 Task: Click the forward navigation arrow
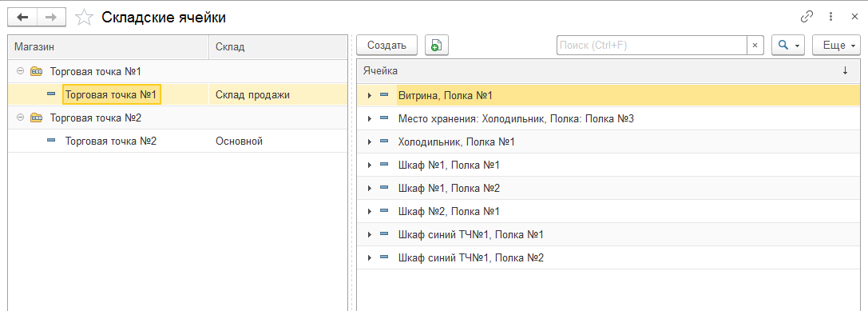51,18
